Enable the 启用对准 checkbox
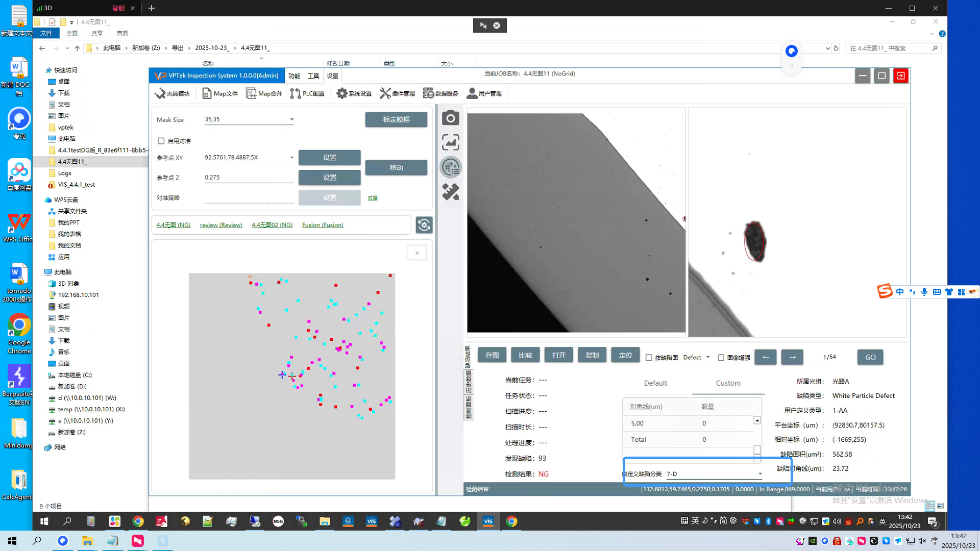 point(161,141)
